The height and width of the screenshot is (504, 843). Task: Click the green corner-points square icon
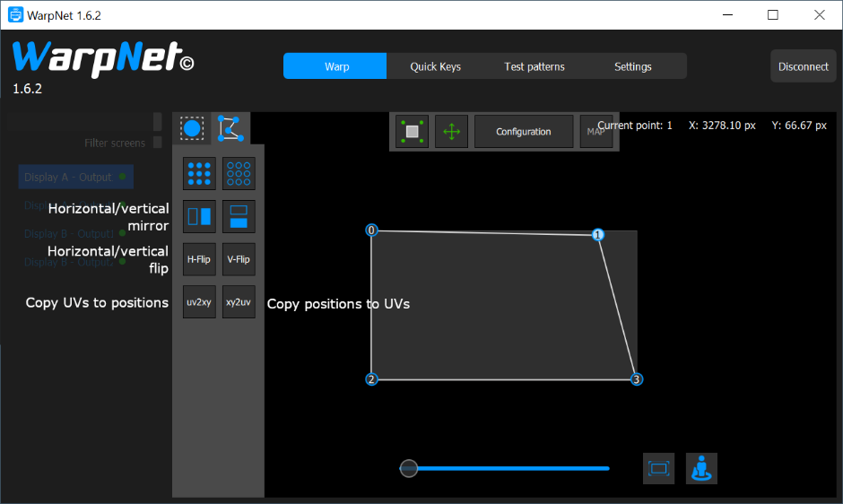pyautogui.click(x=413, y=132)
